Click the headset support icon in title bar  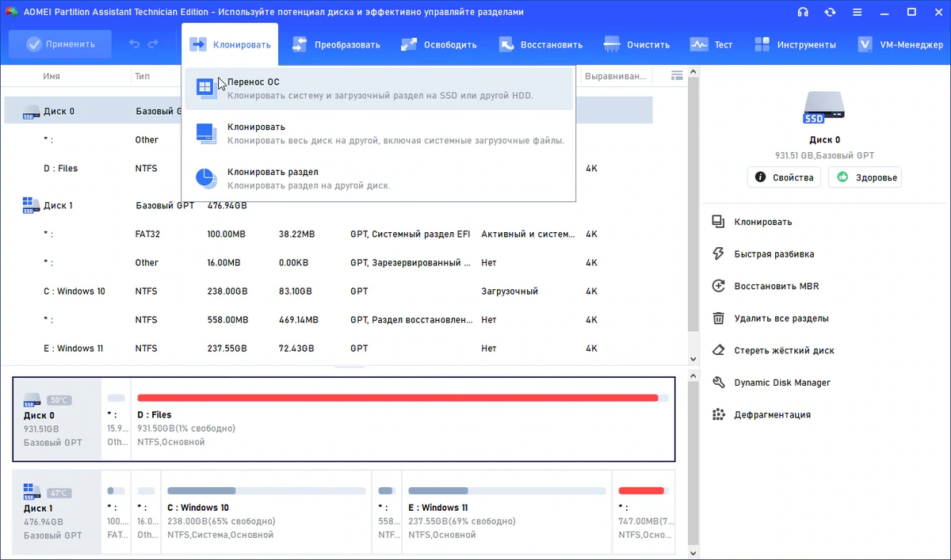[x=804, y=12]
